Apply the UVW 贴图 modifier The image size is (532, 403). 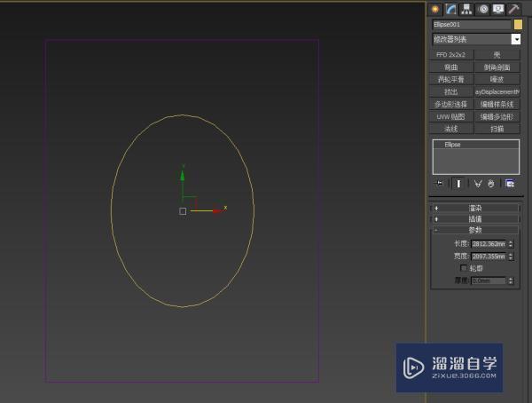tap(451, 116)
